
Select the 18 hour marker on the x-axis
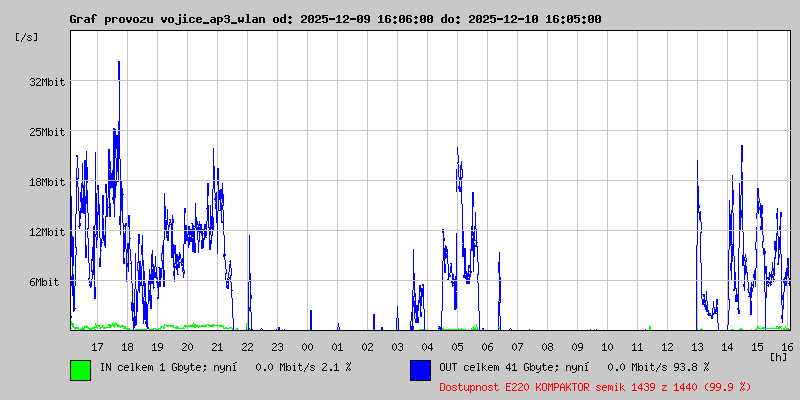click(x=128, y=347)
